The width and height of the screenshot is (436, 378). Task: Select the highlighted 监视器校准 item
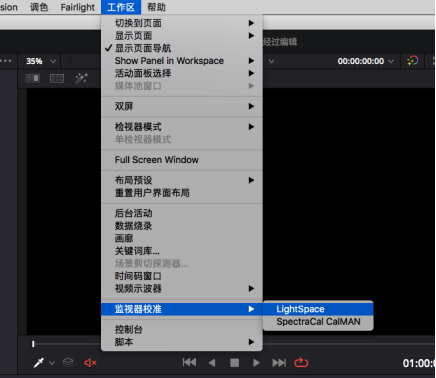[182, 309]
